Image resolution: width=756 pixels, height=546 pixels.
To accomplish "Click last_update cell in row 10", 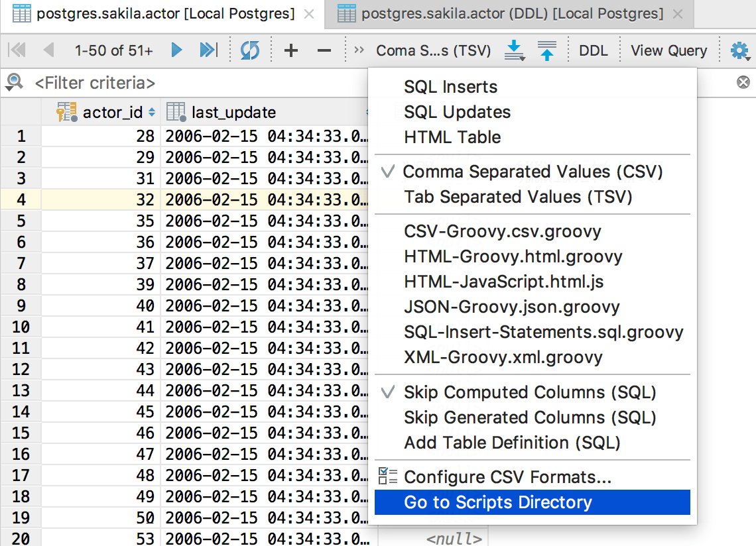I will pos(265,327).
